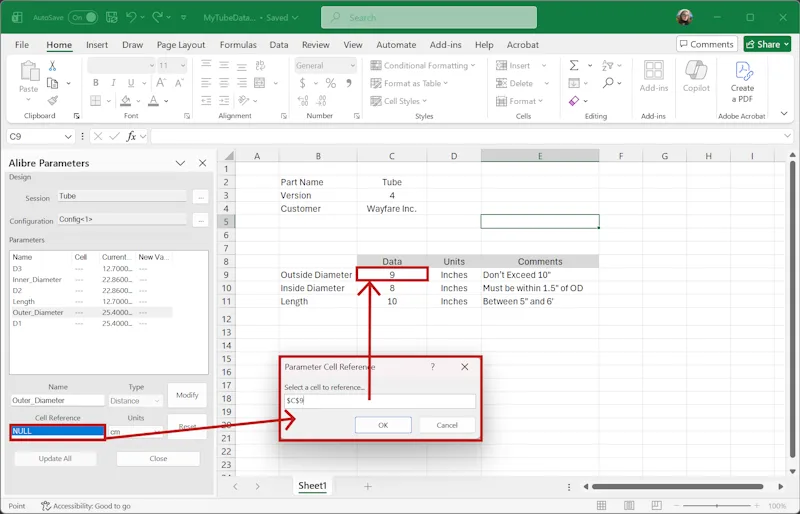
Task: Click the AutoSum sigma icon
Action: [574, 65]
